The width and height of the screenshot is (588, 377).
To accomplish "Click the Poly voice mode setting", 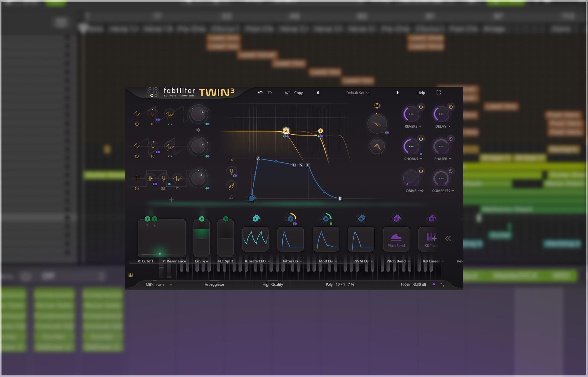I will tap(329, 284).
